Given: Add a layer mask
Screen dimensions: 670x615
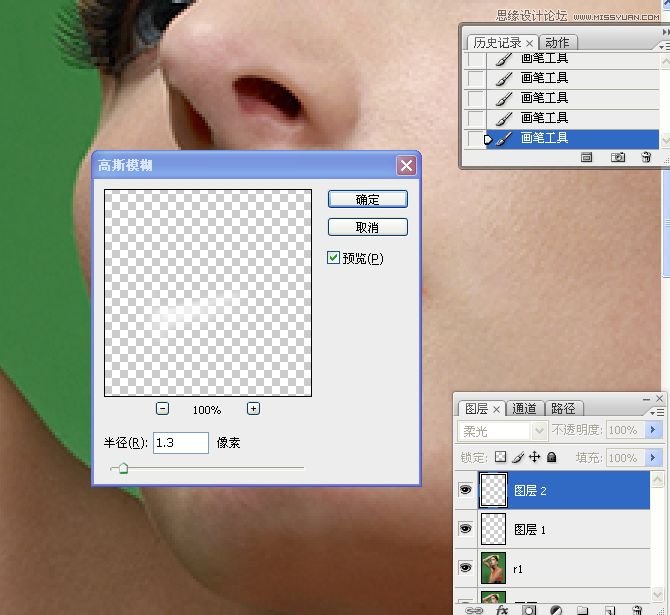Looking at the screenshot, I should point(529,610).
